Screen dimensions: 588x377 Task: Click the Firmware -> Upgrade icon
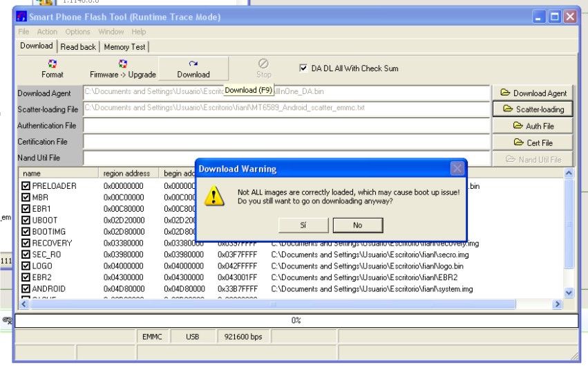122,64
